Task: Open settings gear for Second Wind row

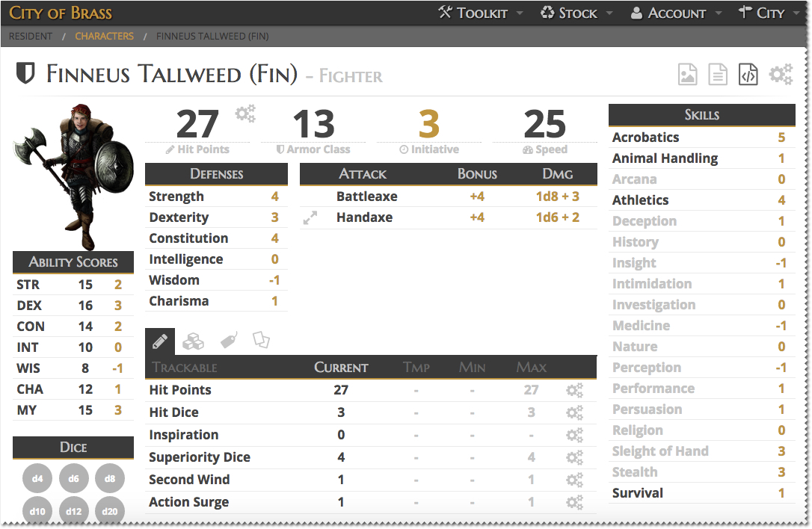Action: pos(574,480)
